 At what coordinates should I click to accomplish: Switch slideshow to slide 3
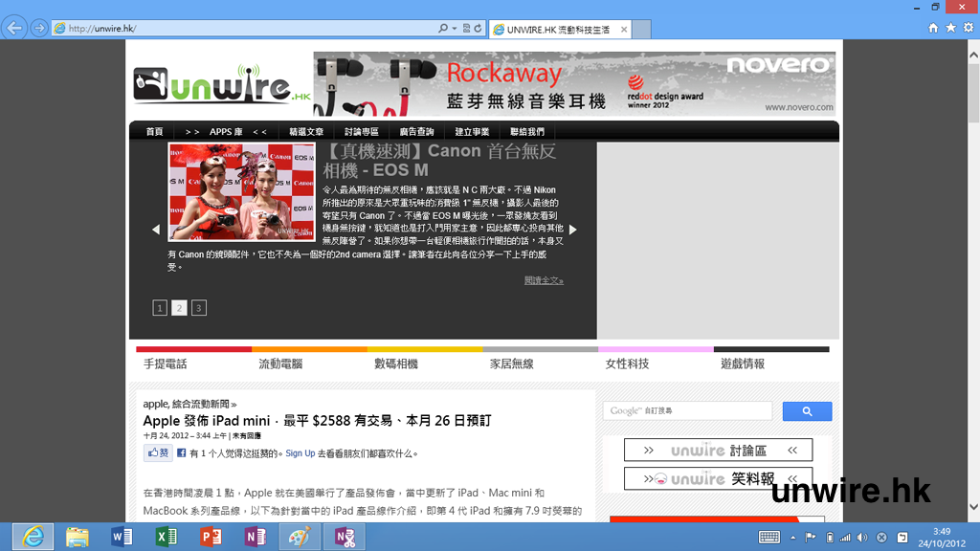[x=198, y=308]
